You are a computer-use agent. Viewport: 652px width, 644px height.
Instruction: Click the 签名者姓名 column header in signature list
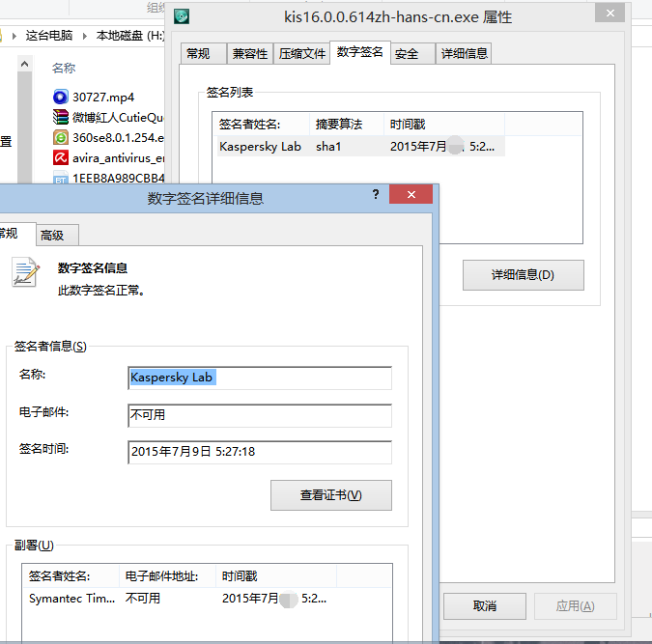pos(262,124)
